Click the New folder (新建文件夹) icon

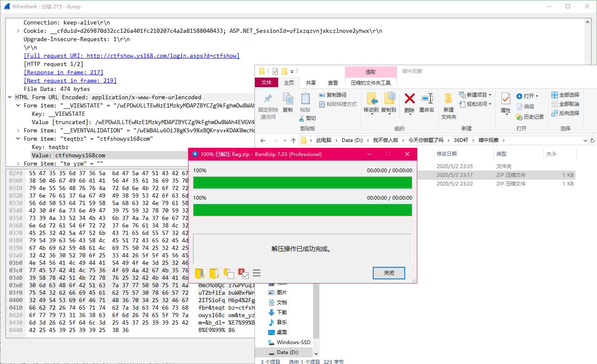point(448,99)
